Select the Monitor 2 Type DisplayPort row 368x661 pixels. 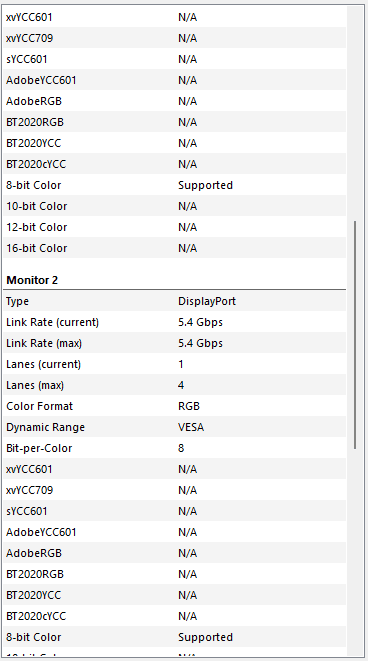coord(175,301)
